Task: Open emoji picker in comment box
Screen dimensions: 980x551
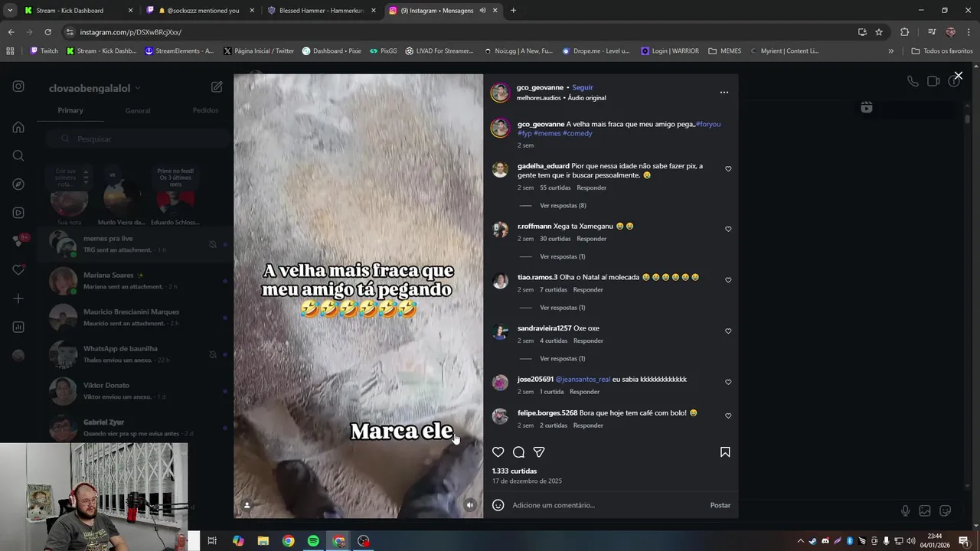Action: tap(498, 505)
